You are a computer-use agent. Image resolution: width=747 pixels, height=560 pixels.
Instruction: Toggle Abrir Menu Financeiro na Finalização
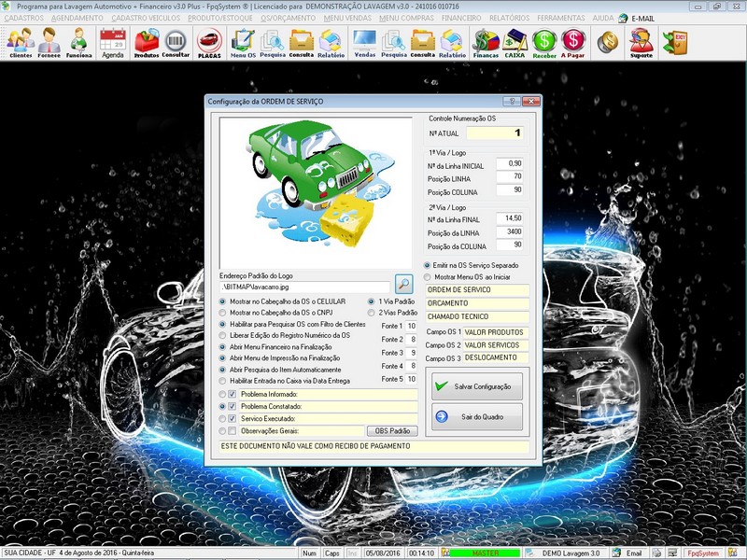click(x=222, y=347)
